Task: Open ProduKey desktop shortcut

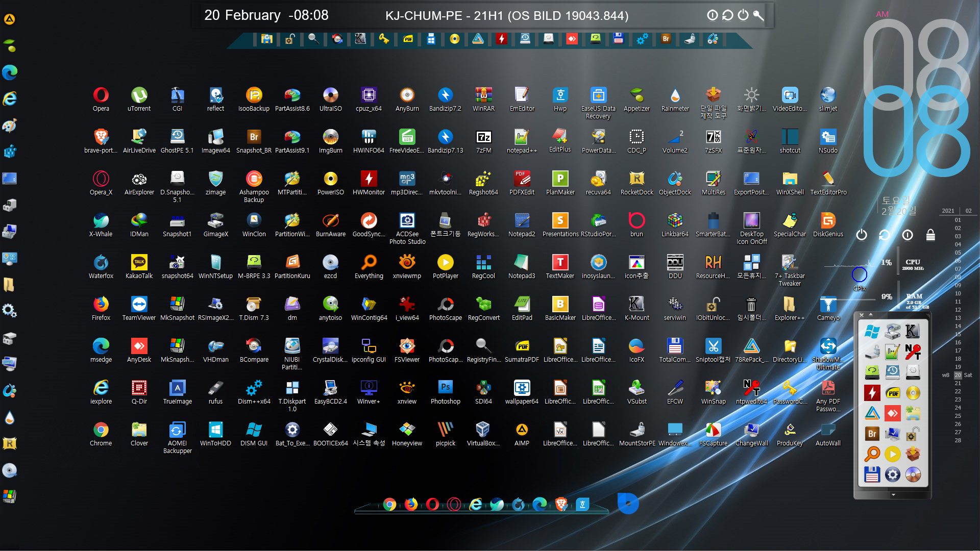Action: click(x=790, y=434)
